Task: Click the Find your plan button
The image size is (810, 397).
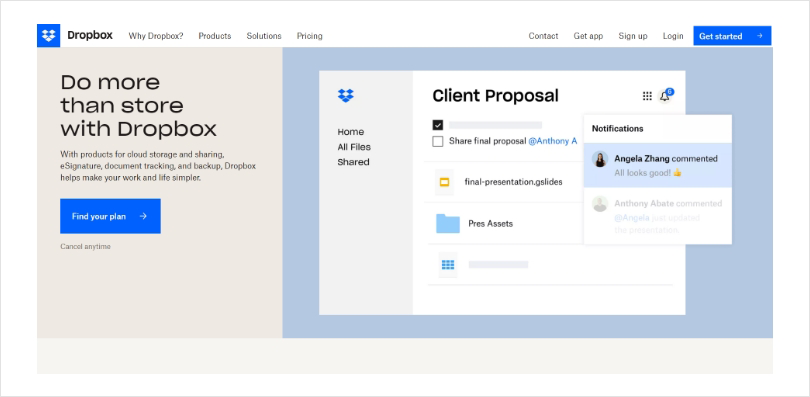Action: 110,216
